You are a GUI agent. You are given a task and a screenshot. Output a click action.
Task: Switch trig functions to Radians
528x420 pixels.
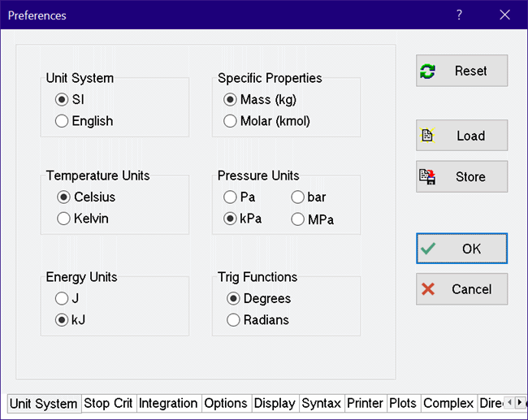[x=233, y=320]
